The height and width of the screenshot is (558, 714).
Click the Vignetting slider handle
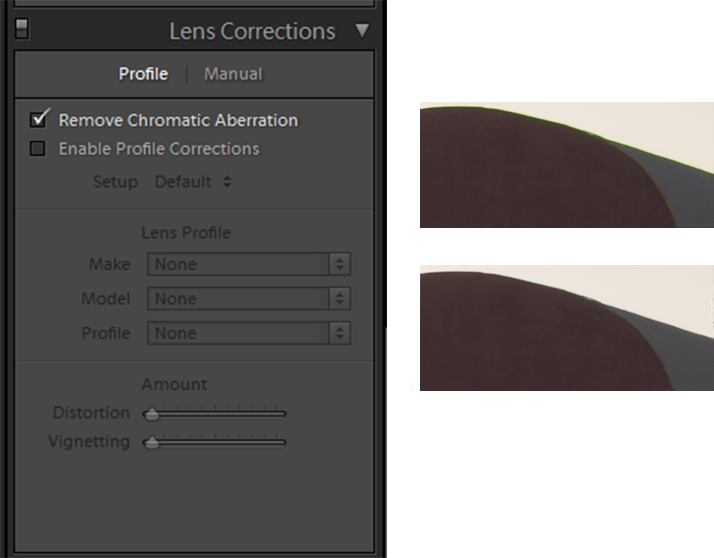point(152,442)
